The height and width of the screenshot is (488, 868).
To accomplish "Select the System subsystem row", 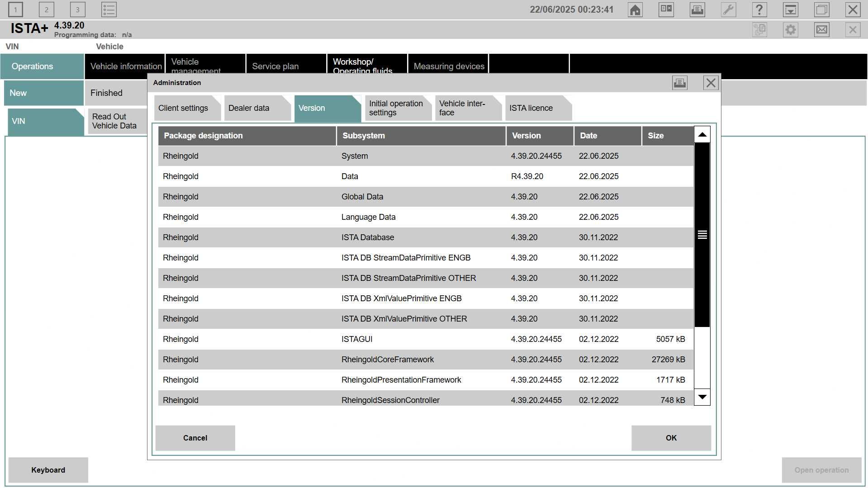I will pyautogui.click(x=426, y=156).
